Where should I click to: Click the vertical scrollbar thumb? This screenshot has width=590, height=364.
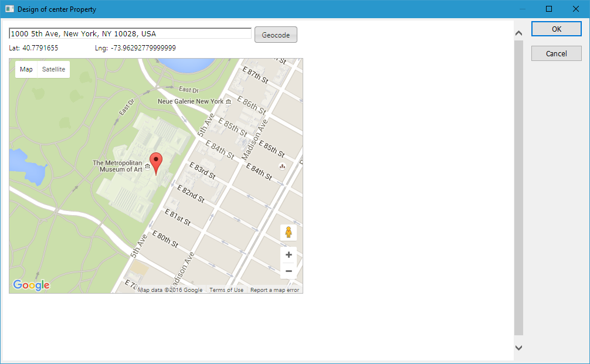point(518,187)
